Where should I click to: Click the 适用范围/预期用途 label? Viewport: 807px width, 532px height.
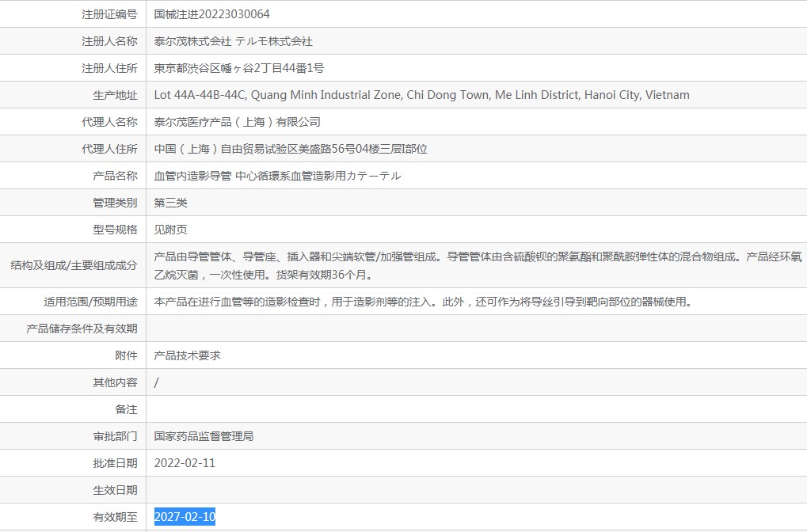pos(90,302)
